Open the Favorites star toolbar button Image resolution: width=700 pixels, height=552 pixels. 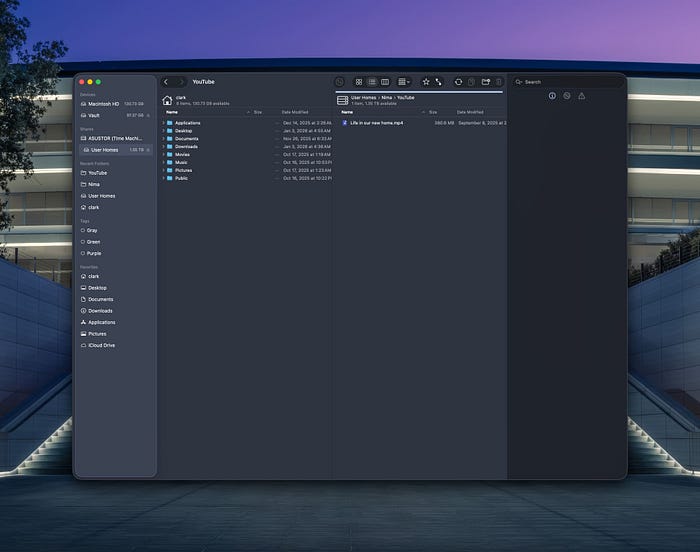tap(426, 82)
